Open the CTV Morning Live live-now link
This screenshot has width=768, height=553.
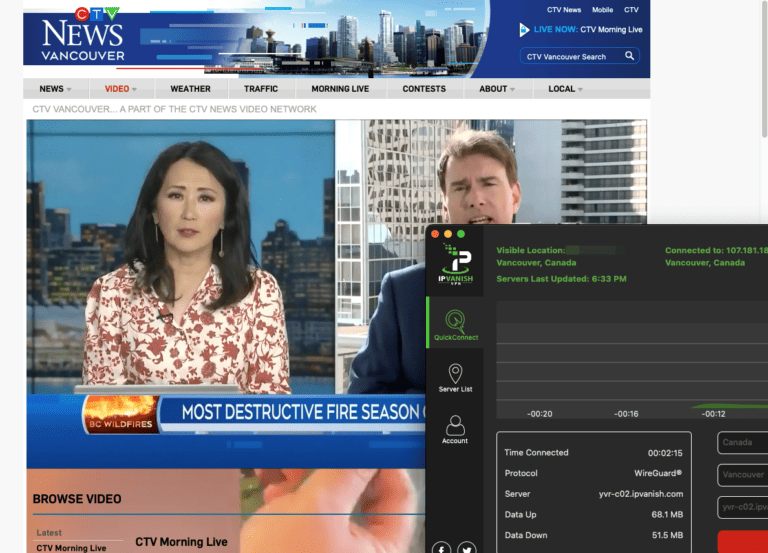611,30
